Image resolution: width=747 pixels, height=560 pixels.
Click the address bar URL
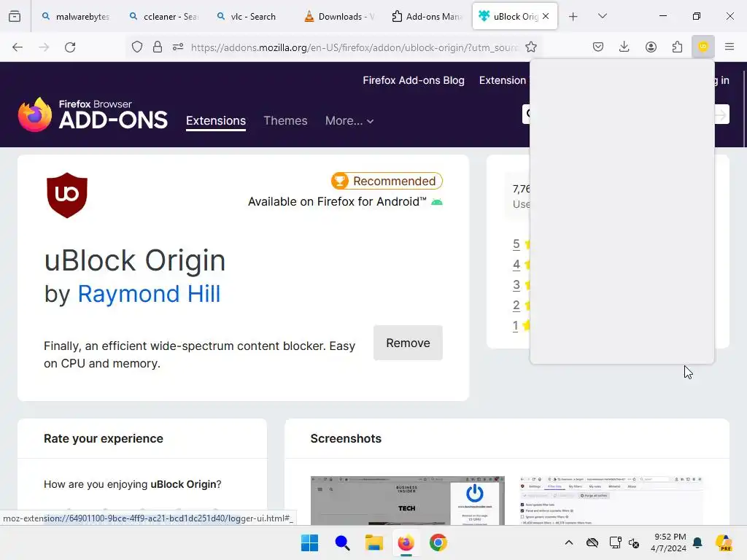point(354,47)
